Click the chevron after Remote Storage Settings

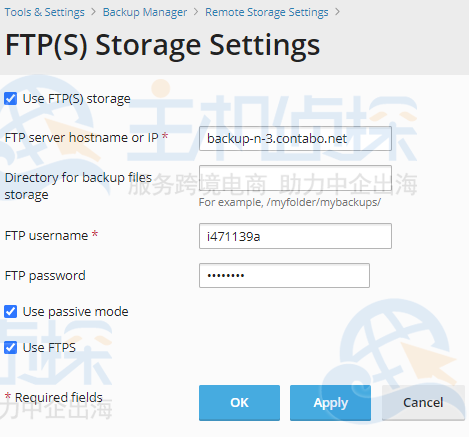(x=337, y=12)
